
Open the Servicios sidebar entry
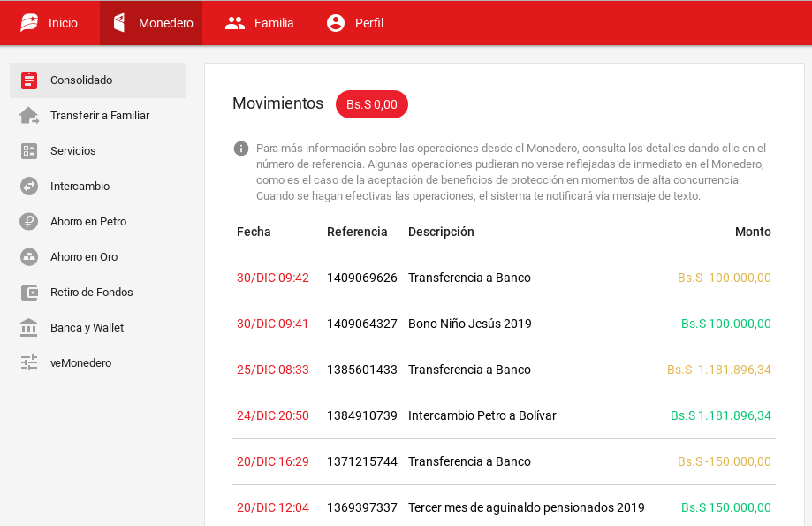98,151
